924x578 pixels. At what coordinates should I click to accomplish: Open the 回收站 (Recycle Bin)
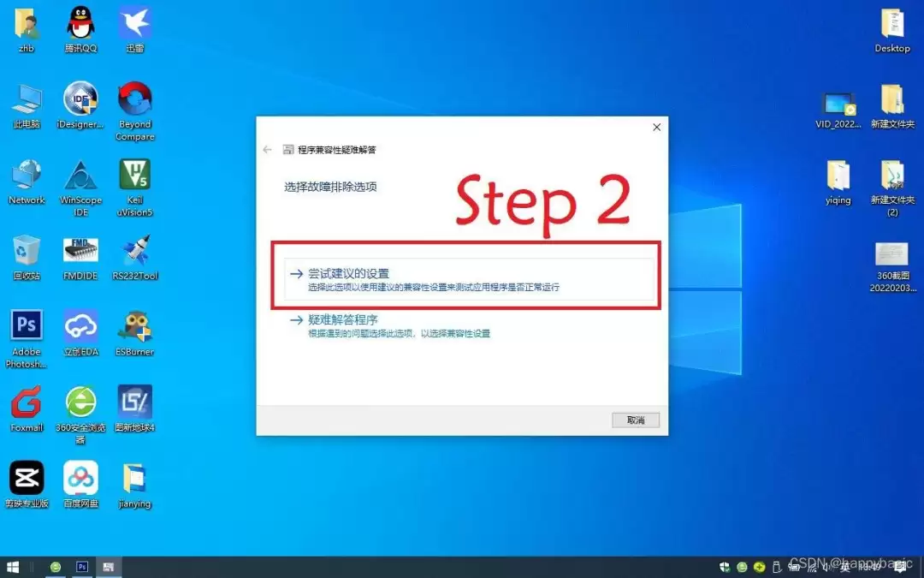[x=26, y=251]
